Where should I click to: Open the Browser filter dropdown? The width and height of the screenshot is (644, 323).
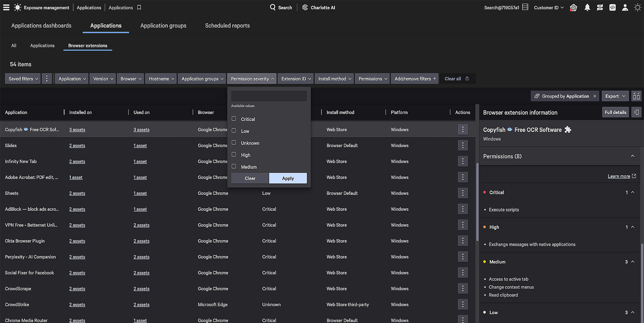point(131,79)
